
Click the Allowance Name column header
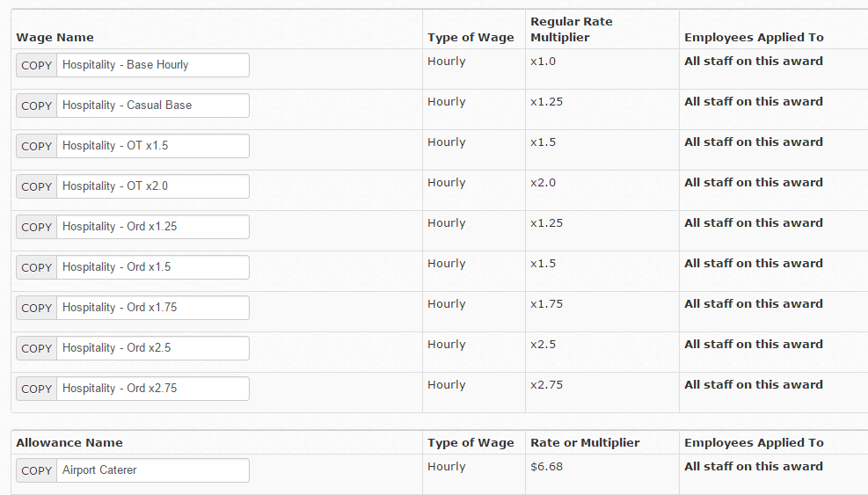coord(69,443)
